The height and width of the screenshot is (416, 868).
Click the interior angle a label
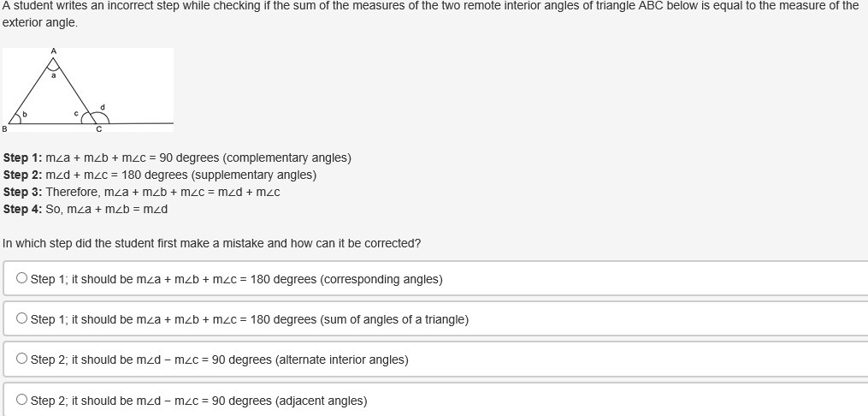pos(53,75)
